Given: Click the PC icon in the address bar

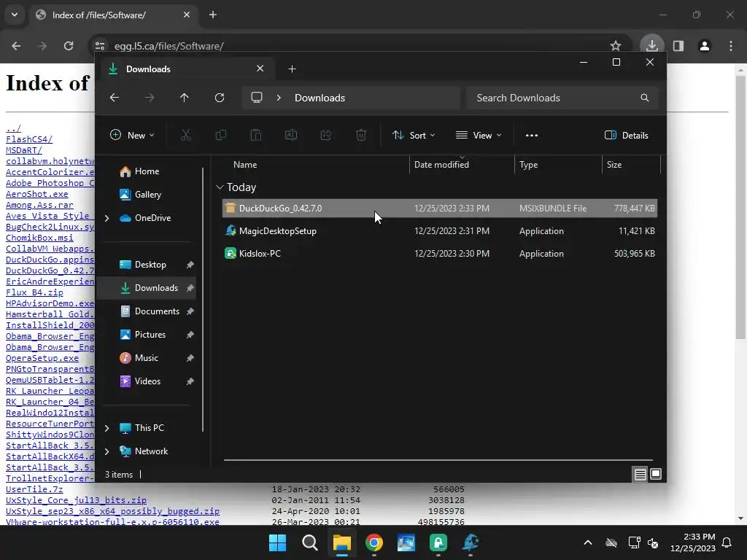Looking at the screenshot, I should (x=257, y=98).
